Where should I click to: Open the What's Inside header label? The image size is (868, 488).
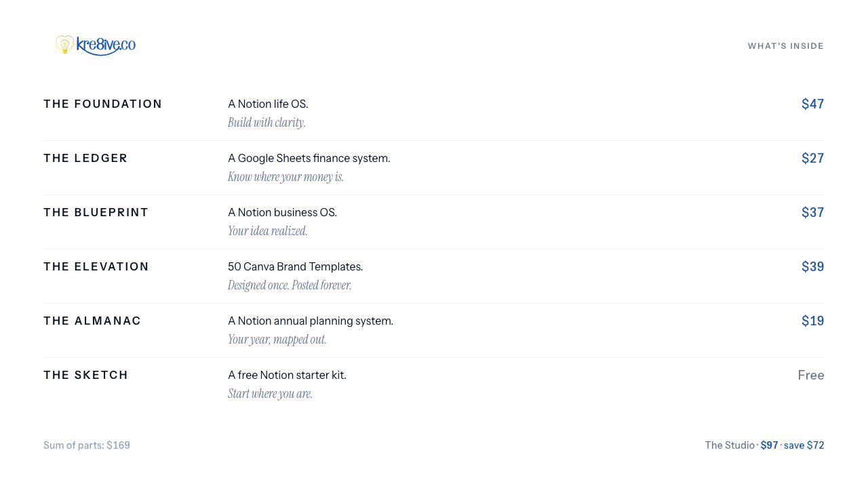click(786, 46)
